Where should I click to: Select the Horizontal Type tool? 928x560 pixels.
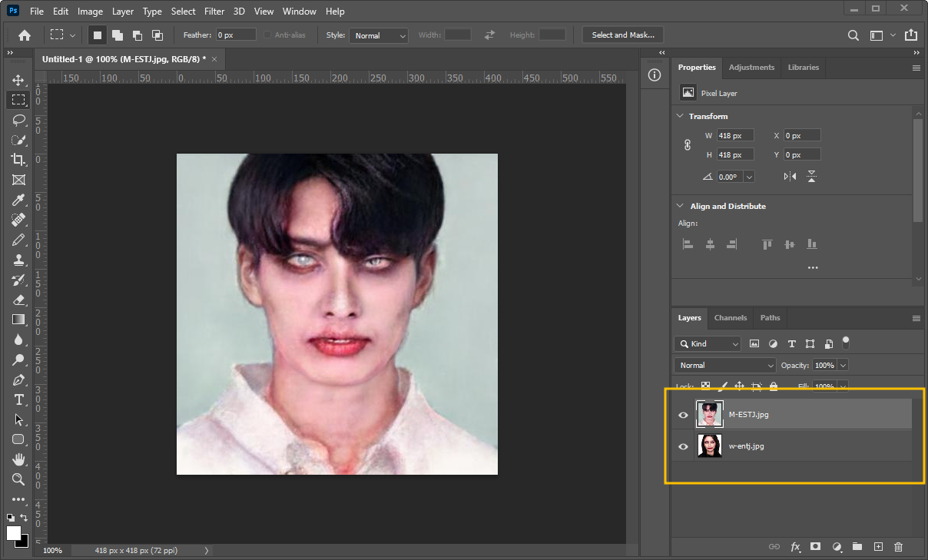18,399
